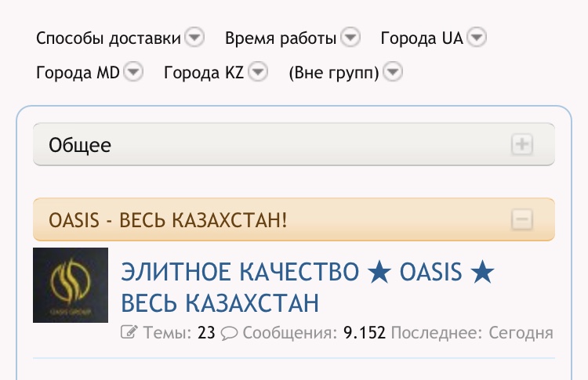The height and width of the screenshot is (380, 588).
Task: Click the Последнее: Сегодня text
Action: click(472, 333)
